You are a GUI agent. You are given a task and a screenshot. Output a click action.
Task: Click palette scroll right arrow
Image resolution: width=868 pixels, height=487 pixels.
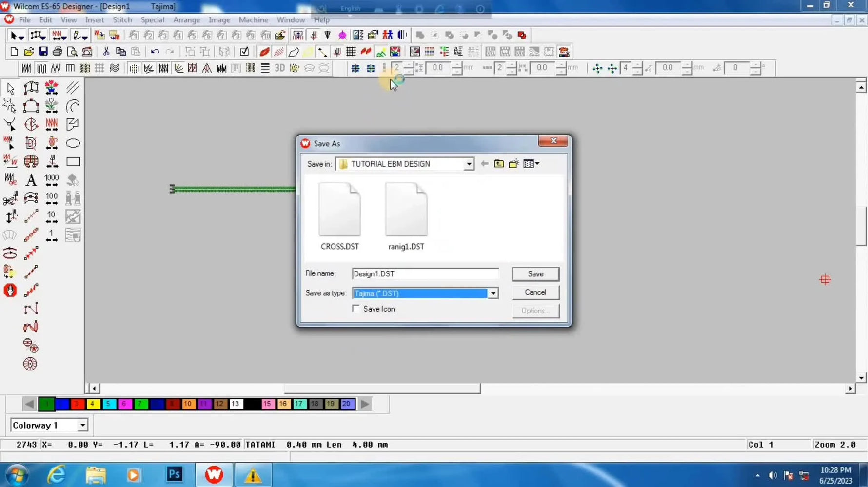pos(365,404)
